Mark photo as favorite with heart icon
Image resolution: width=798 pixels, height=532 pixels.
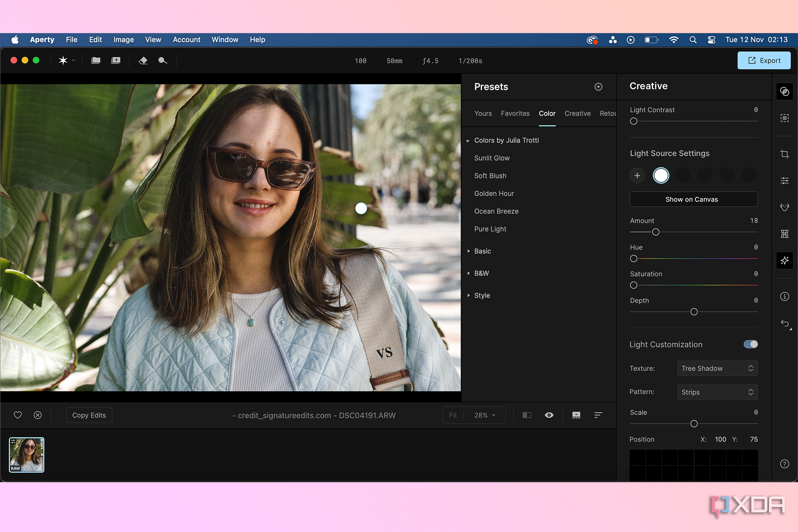pos(18,415)
